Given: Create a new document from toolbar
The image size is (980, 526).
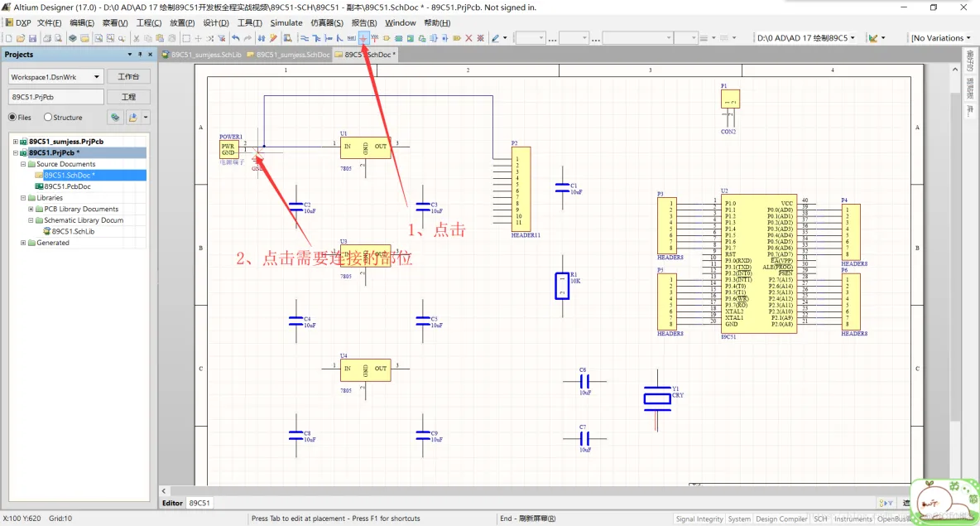Looking at the screenshot, I should click(x=8, y=38).
